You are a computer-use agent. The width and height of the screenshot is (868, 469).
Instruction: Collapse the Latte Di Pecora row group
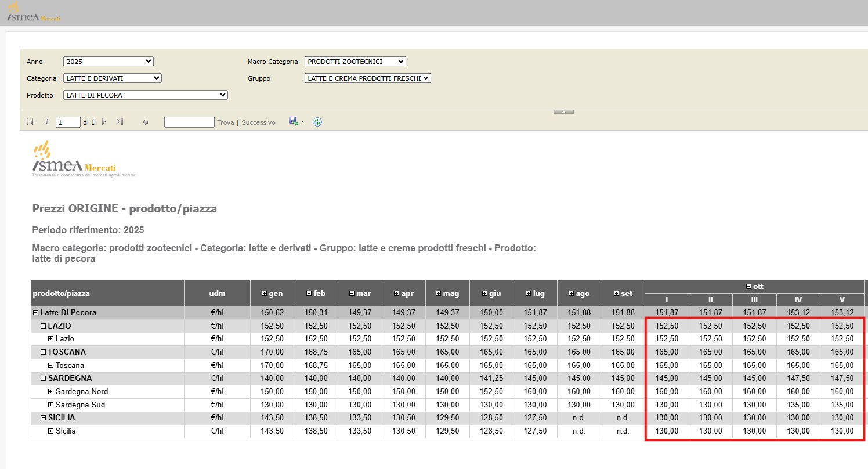point(36,313)
